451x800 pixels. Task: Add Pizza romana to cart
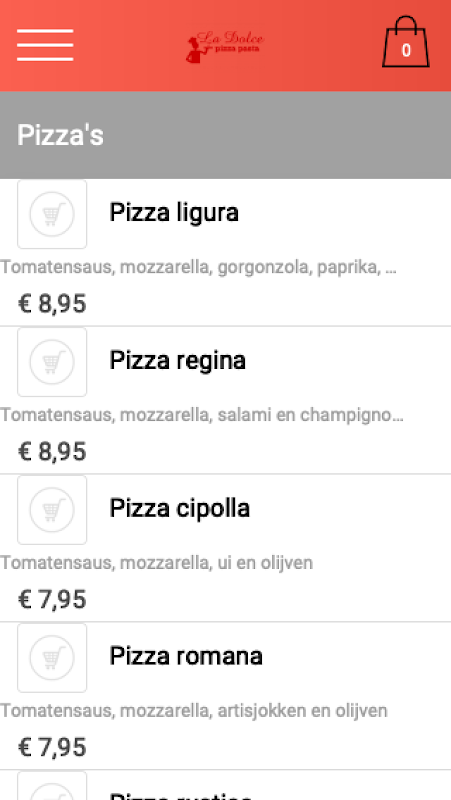tap(52, 658)
